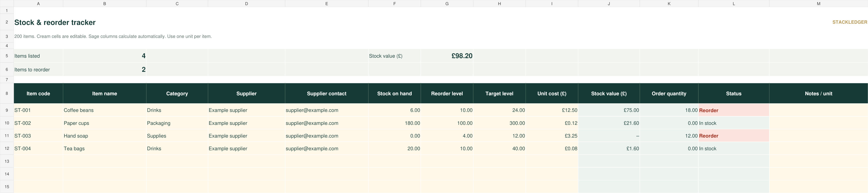Select the 'Item name' header cell
The image size is (868, 193).
coord(105,94)
